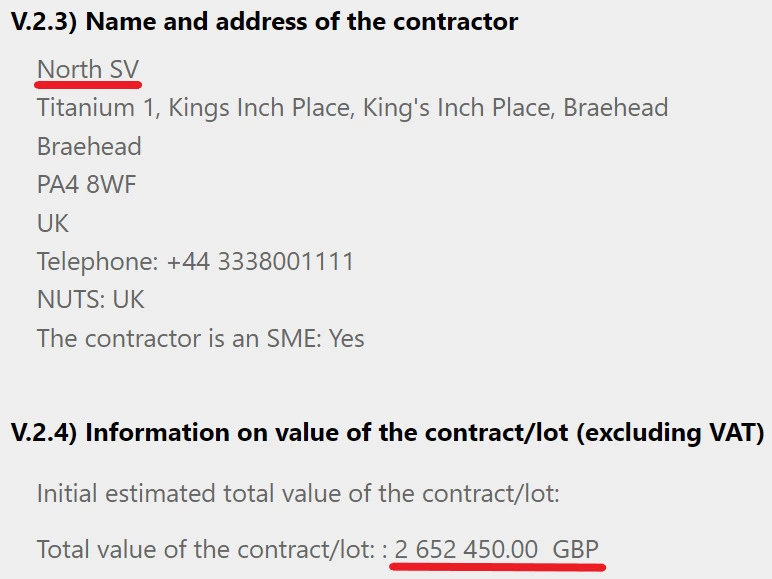Screen dimensions: 772x579
Task: Click the red underline beneath North SV
Action: tap(88, 85)
